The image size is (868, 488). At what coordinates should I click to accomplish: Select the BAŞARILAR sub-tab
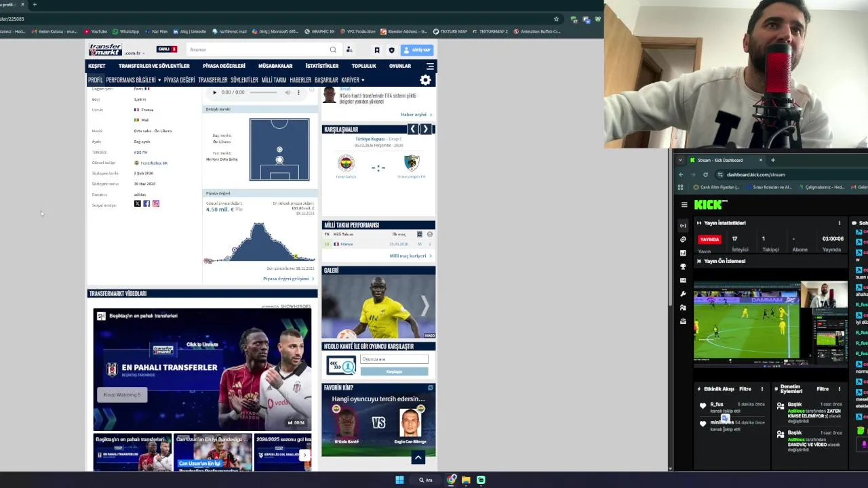coord(326,80)
